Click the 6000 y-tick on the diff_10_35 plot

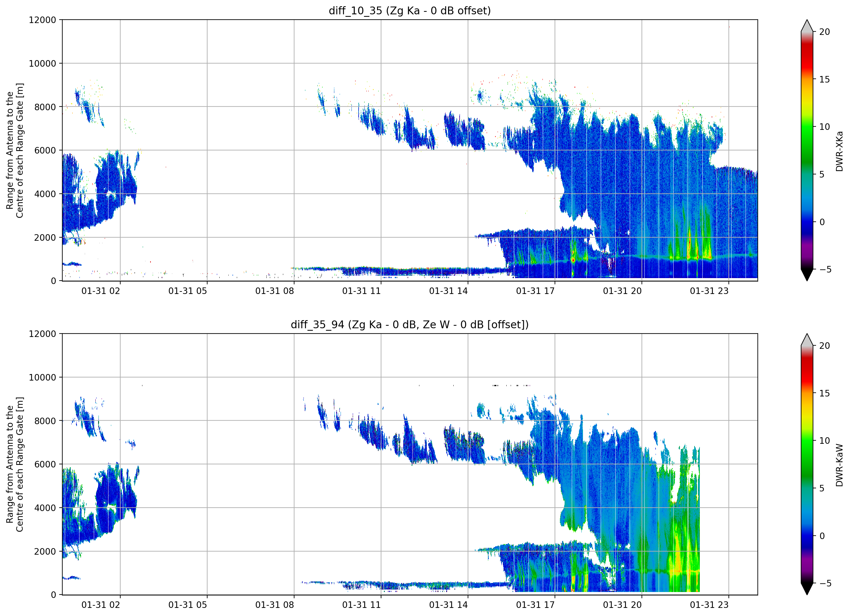45,150
